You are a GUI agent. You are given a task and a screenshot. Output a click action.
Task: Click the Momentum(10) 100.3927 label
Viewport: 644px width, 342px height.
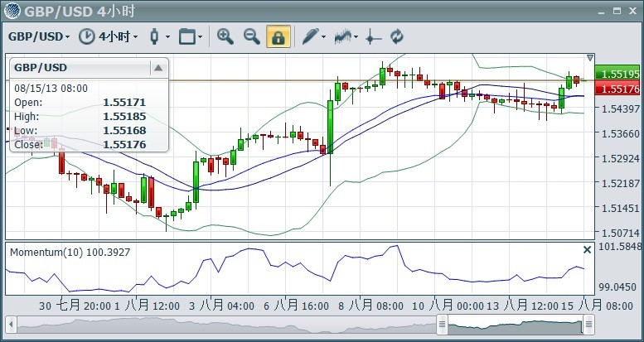click(x=70, y=252)
